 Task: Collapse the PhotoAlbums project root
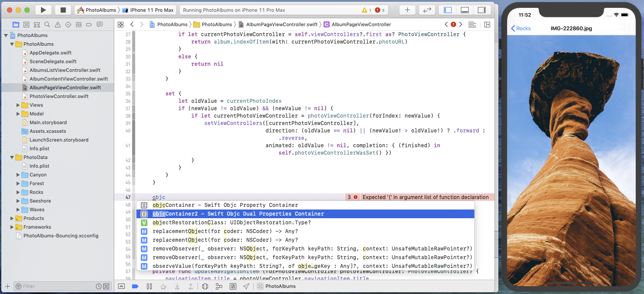[6, 35]
